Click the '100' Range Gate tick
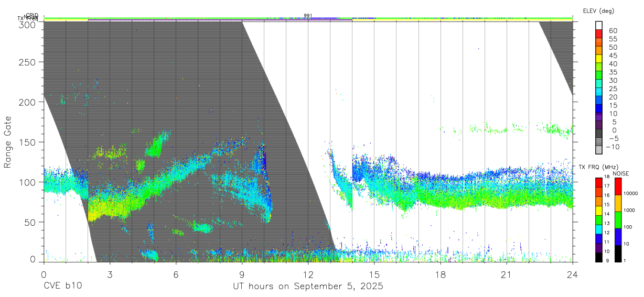This screenshot has height=297, width=644. pyautogui.click(x=27, y=182)
